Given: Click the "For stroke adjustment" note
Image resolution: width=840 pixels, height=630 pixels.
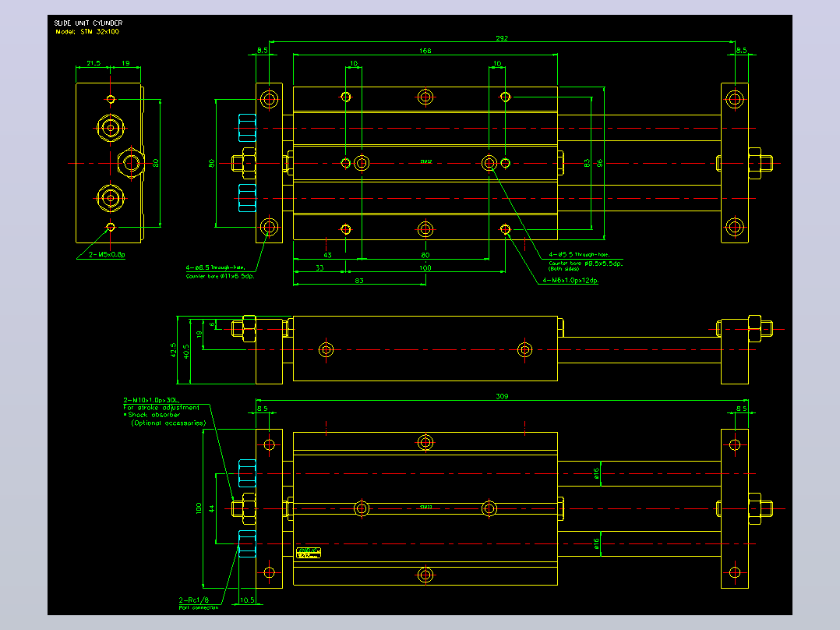Looking at the screenshot, I should coord(161,408).
